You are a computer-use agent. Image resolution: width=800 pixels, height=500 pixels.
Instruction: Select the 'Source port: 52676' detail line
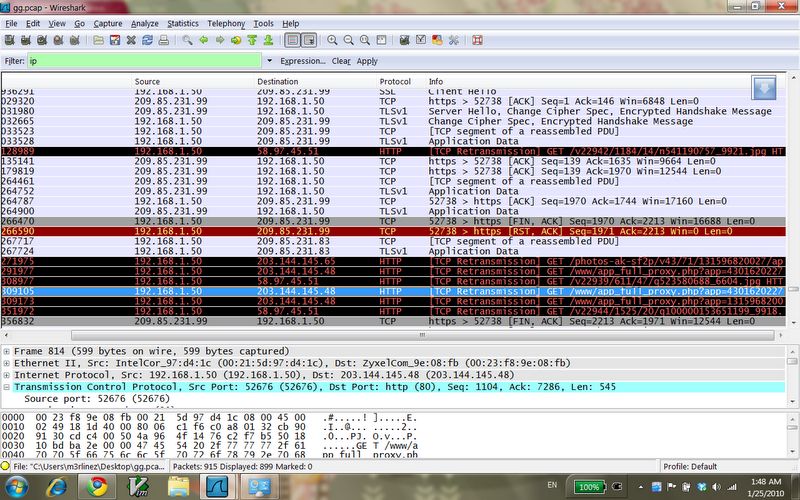[97, 398]
